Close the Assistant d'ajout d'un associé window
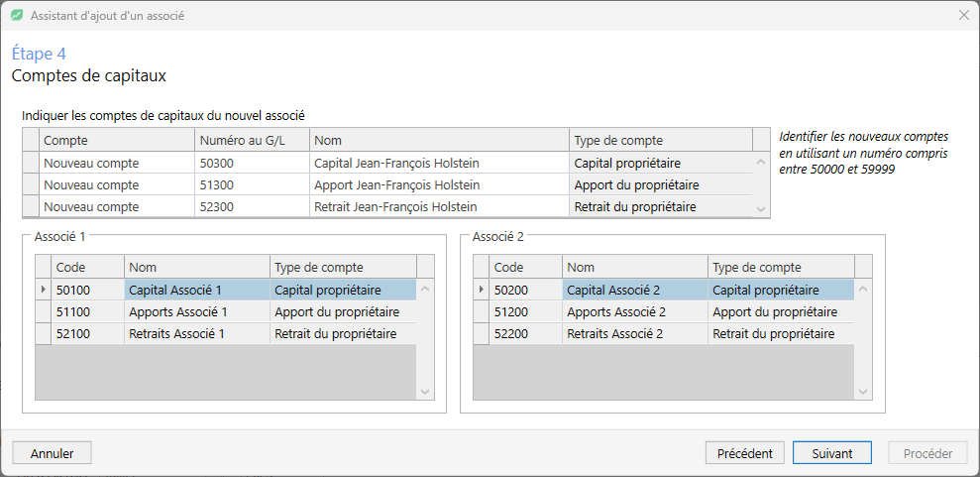Viewport: 980px width, 477px height. click(964, 16)
